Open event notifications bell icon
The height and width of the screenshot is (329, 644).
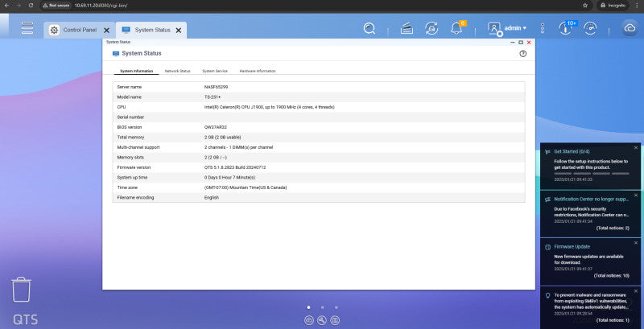tap(456, 28)
